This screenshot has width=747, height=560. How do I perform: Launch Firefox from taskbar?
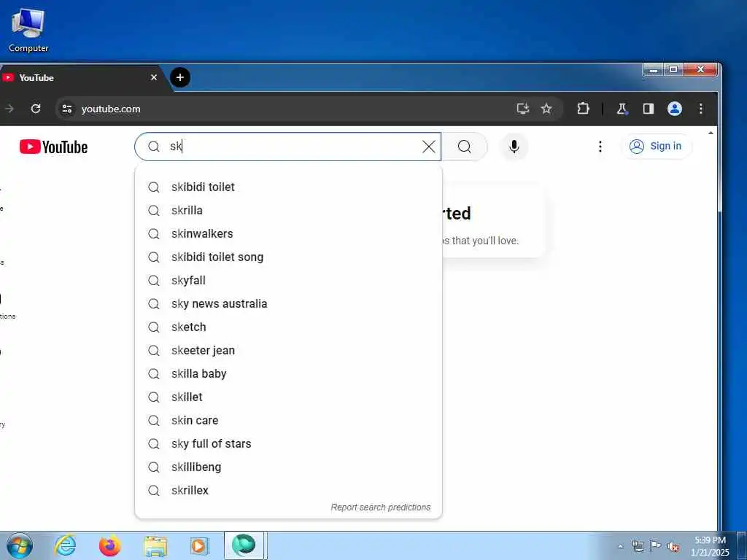109,545
